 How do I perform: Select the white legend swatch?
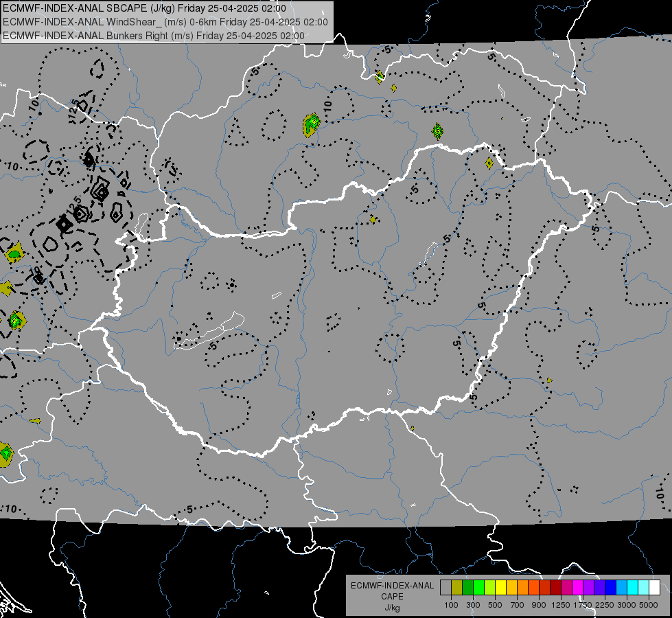point(654,588)
